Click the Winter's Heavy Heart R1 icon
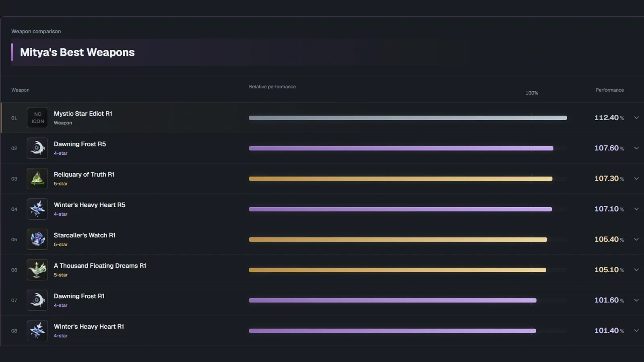 (37, 331)
